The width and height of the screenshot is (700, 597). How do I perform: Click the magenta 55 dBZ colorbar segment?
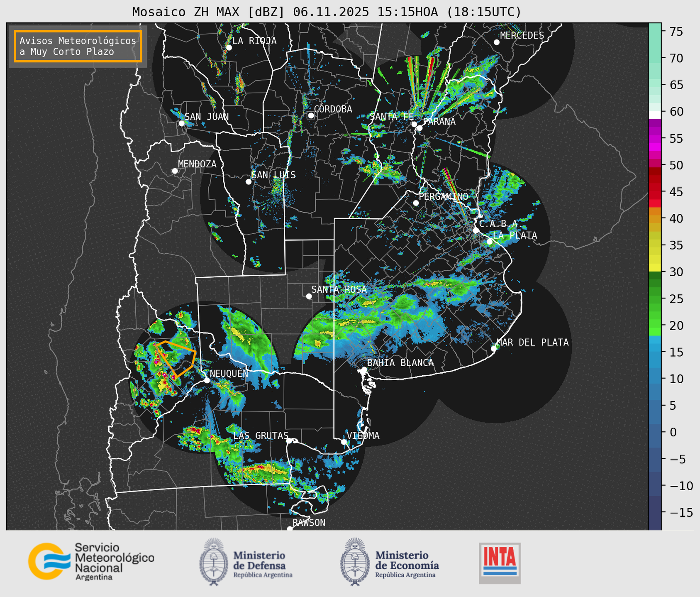click(x=655, y=138)
